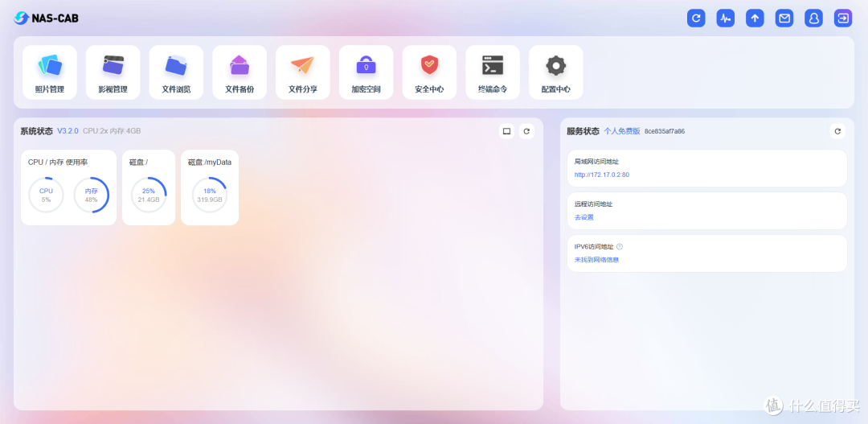This screenshot has height=424, width=868.
Task: Click 去设置 remote access link
Action: [584, 217]
